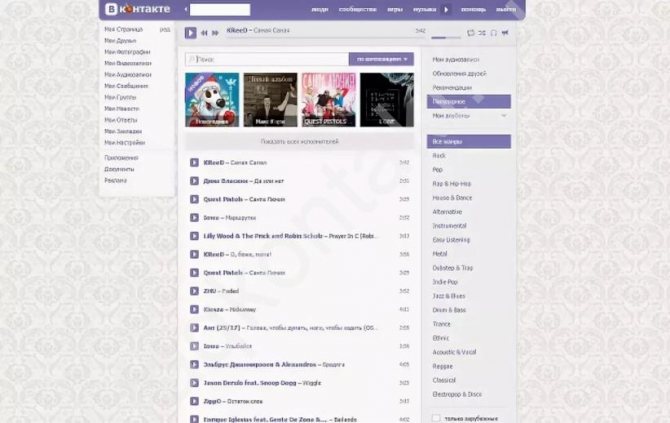Open Мои Настройки in left menu
Image resolution: width=670 pixels, height=423 pixels.
[125, 143]
